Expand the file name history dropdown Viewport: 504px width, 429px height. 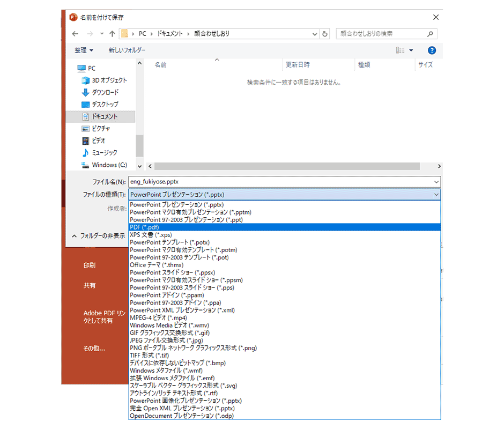436,182
